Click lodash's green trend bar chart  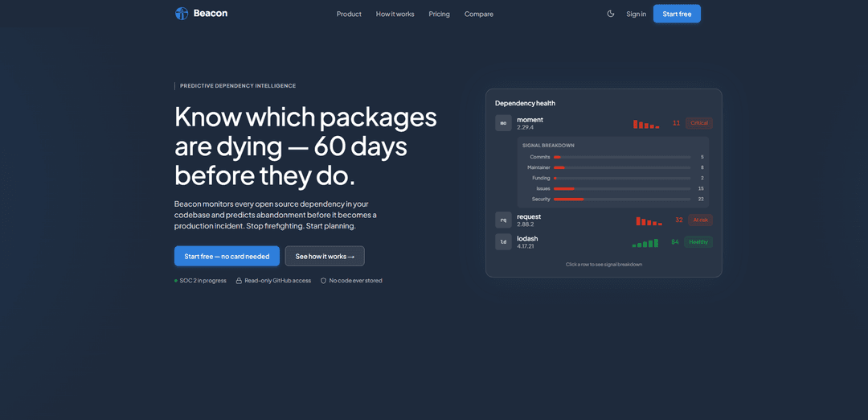[645, 243]
